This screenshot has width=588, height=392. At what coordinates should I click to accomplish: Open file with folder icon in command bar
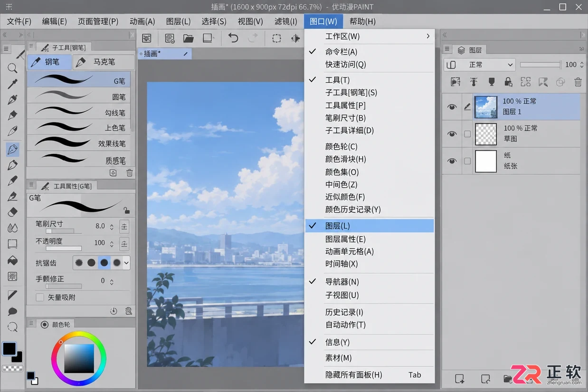[x=189, y=38]
